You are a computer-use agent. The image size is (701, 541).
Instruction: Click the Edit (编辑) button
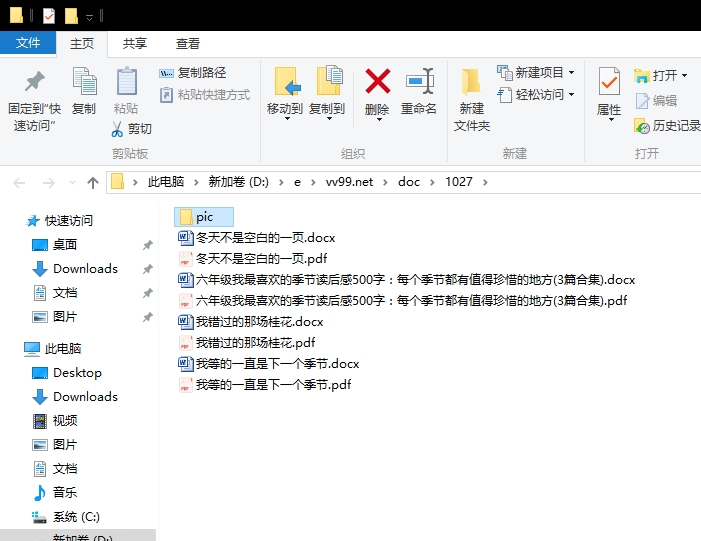click(656, 101)
